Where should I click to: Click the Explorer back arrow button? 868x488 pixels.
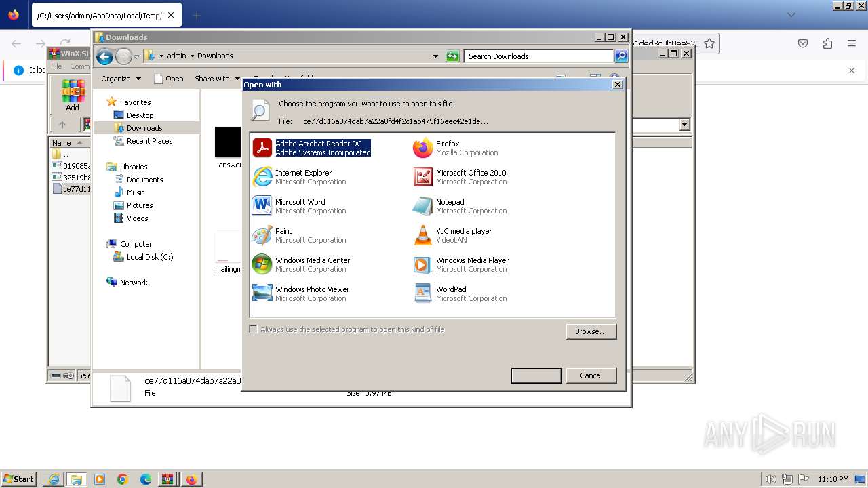104,56
